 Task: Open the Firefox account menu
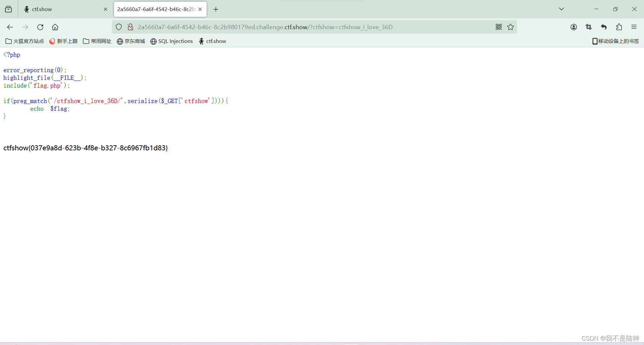coord(574,27)
